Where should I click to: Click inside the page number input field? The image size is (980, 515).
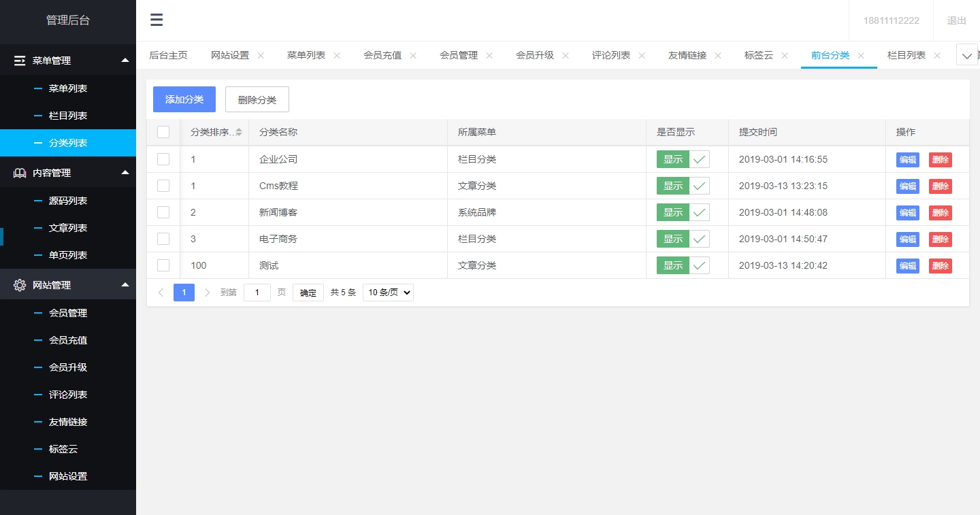pos(257,292)
